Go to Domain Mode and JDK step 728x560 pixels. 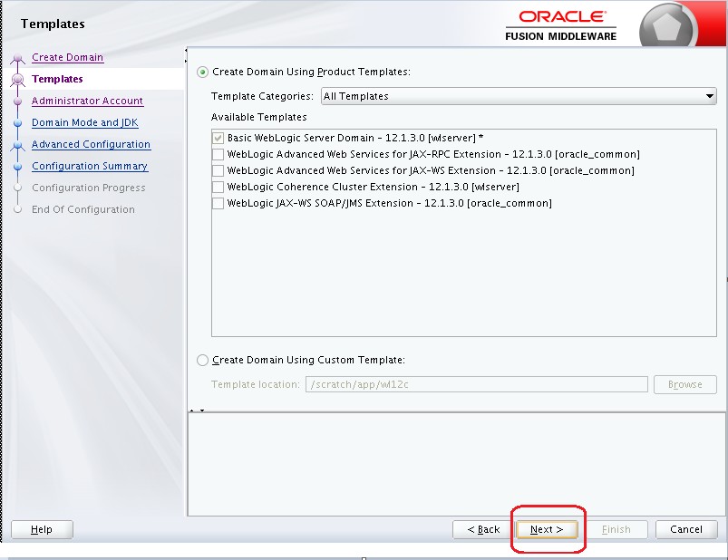pos(85,122)
